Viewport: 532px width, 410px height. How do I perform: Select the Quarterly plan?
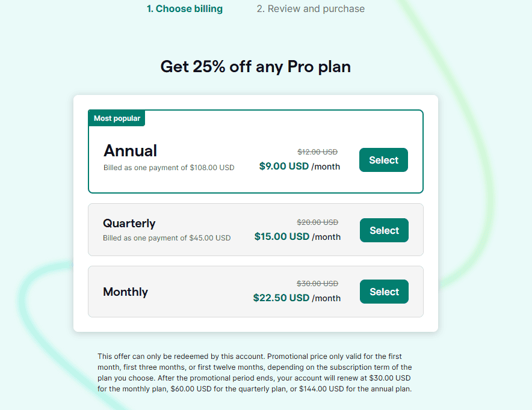(383, 230)
